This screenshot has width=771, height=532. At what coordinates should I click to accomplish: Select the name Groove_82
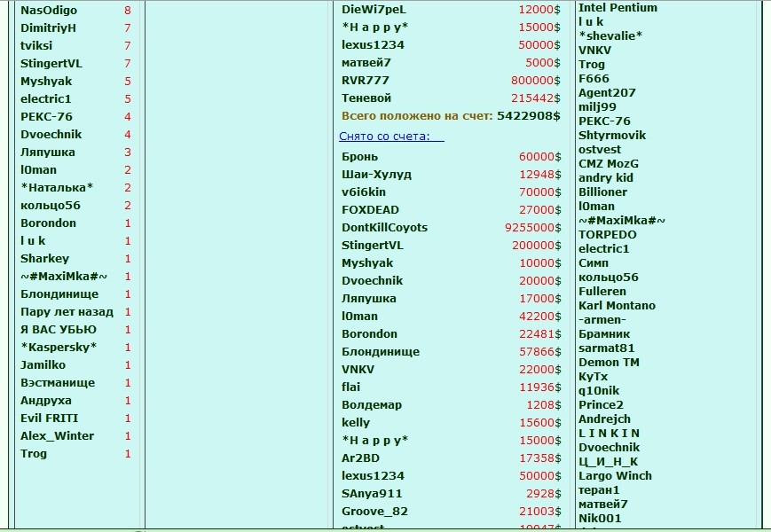[374, 512]
